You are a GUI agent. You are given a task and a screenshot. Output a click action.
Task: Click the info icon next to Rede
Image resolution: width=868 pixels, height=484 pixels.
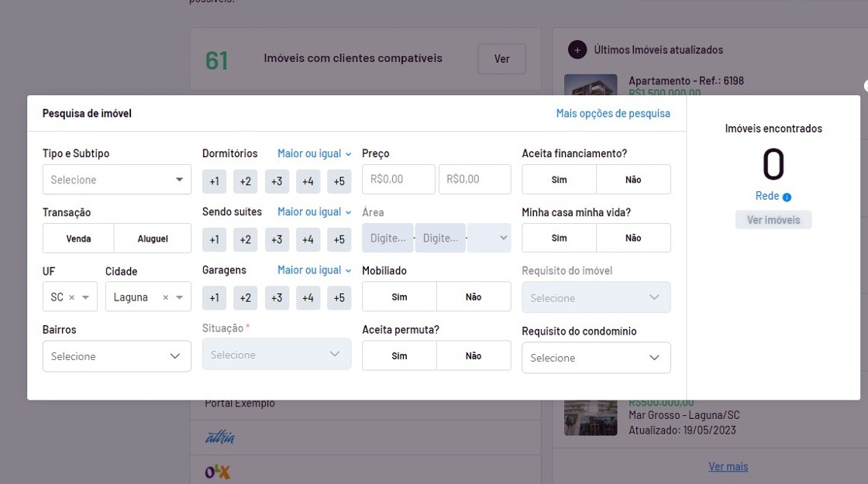tap(787, 197)
